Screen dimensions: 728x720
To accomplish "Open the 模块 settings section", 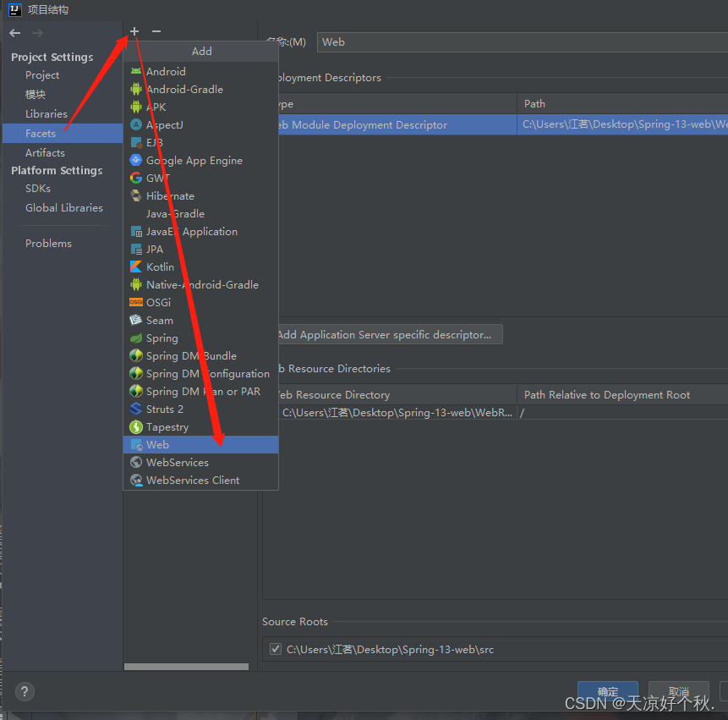I will click(x=36, y=94).
